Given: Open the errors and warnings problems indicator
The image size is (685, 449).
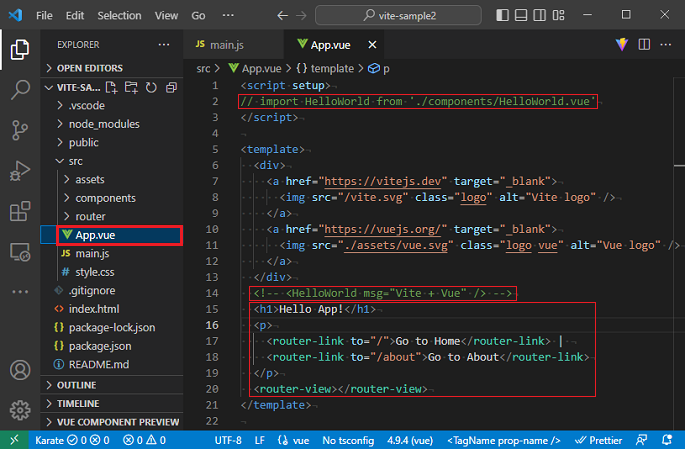Looking at the screenshot, I should (x=144, y=440).
